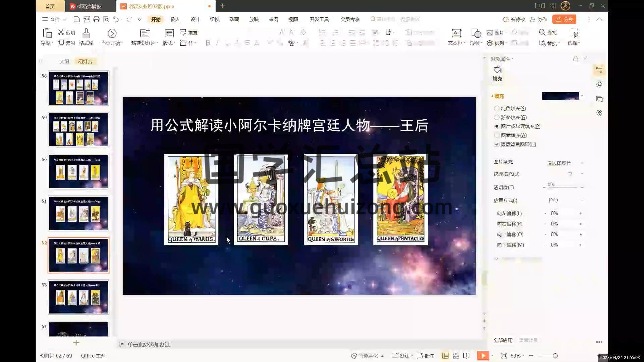
Task: Switch to the Outline (大纲) pane tab
Action: [64, 61]
